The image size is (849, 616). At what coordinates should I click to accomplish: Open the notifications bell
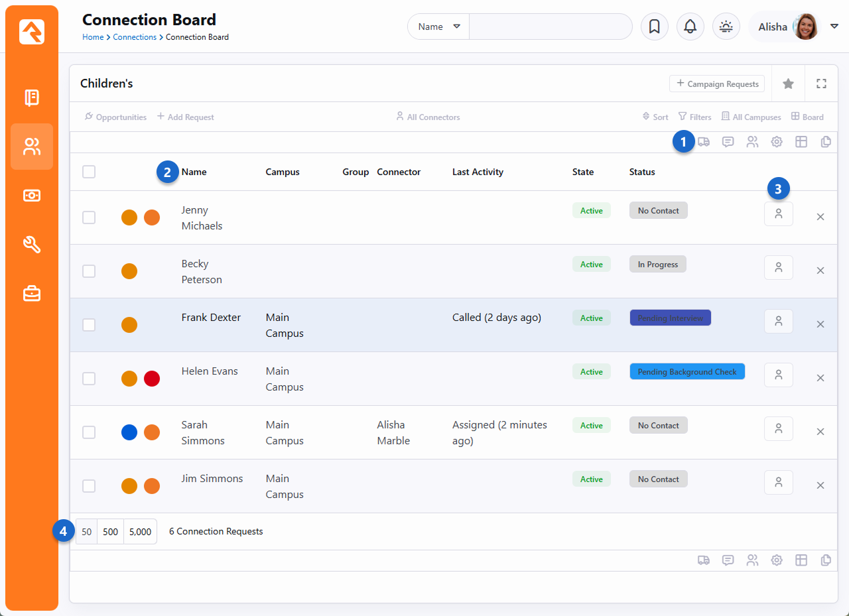point(690,27)
